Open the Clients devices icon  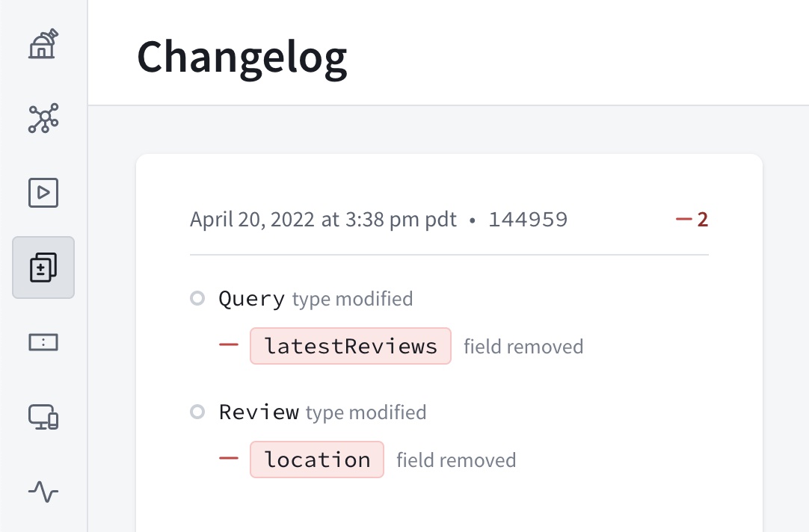click(x=43, y=417)
